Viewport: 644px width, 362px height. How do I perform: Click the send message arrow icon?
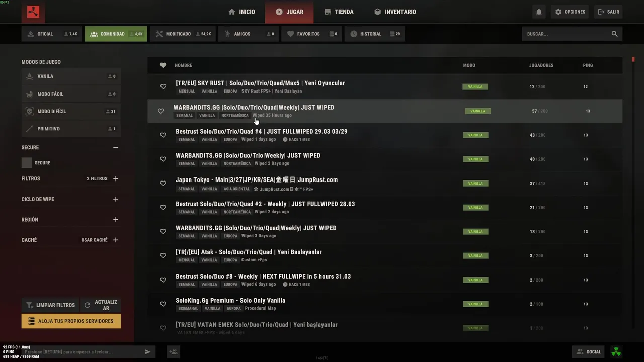point(147,352)
